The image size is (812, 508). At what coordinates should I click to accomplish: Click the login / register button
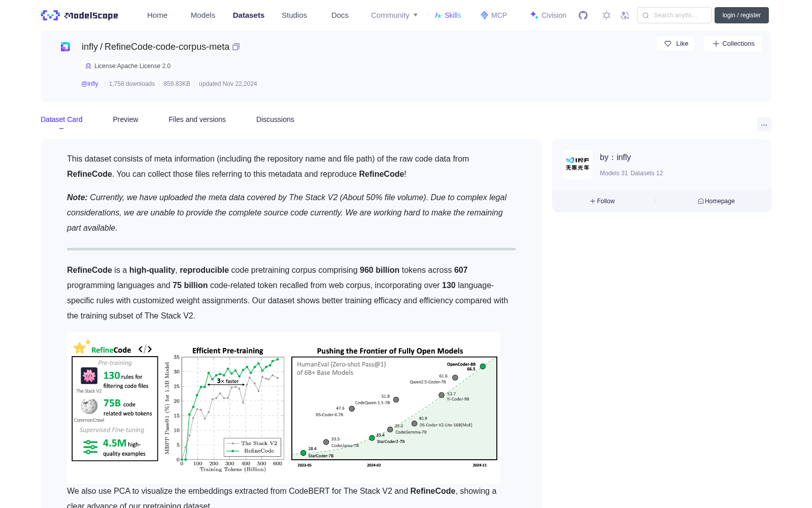pos(741,15)
